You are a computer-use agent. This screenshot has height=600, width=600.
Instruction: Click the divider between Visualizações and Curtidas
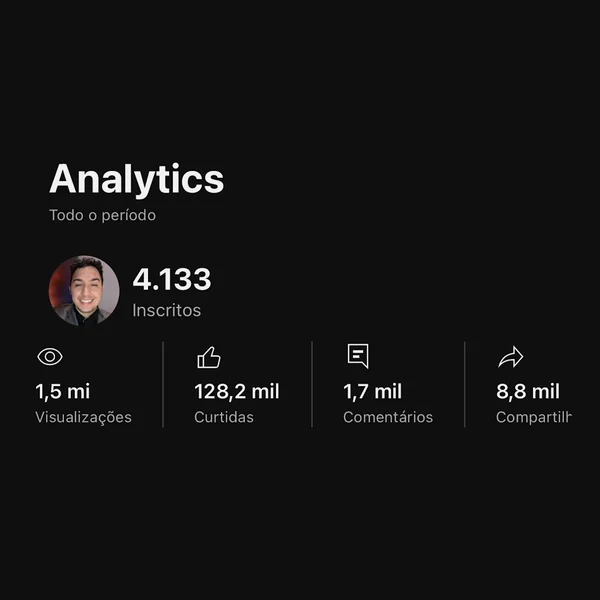pyautogui.click(x=163, y=384)
